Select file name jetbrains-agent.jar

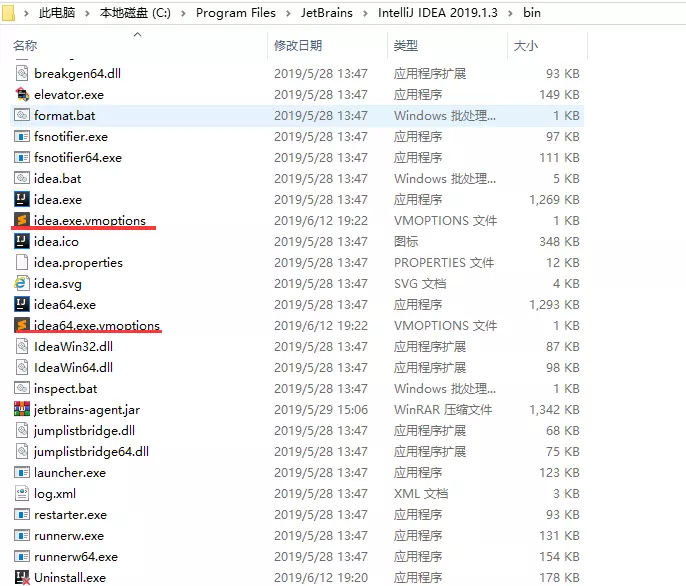click(x=87, y=410)
